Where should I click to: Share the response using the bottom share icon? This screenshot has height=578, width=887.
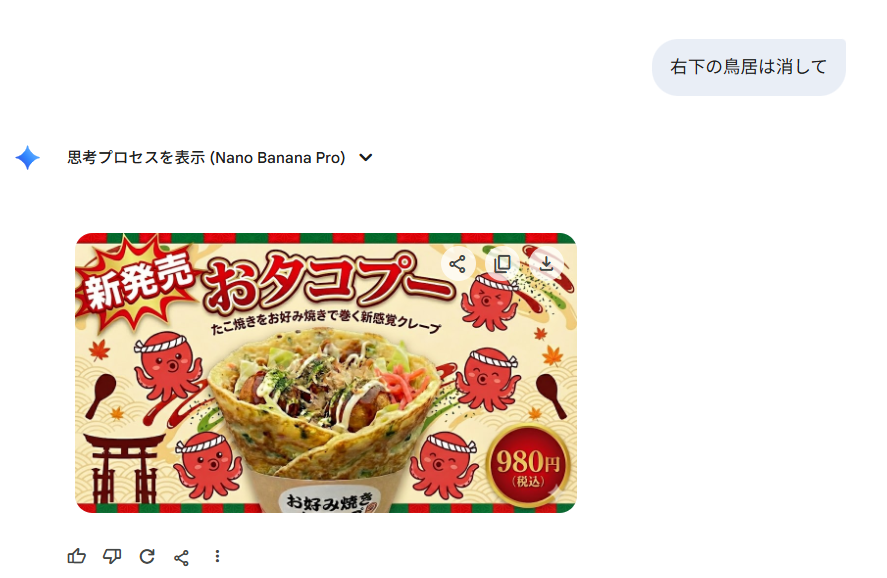182,558
